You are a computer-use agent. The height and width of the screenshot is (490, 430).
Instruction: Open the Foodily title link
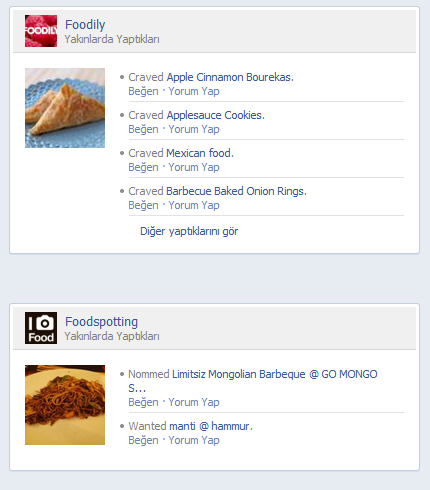point(85,25)
